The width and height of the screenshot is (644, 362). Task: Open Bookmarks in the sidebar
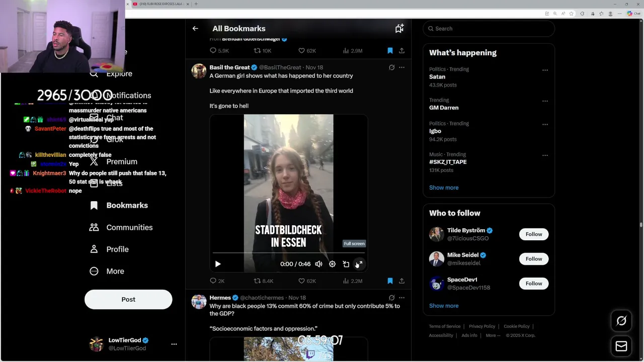(x=119, y=205)
